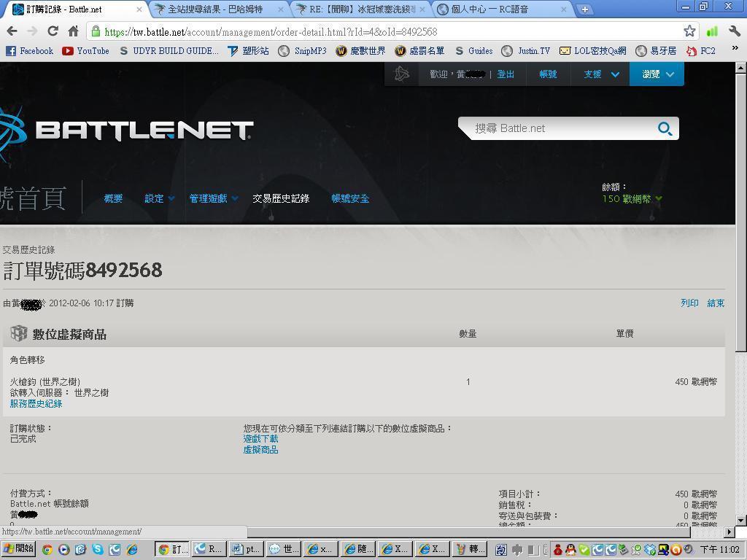The image size is (747, 560).
Task: Open the UDYR BUILD GUIDE bookmark
Action: (x=169, y=50)
